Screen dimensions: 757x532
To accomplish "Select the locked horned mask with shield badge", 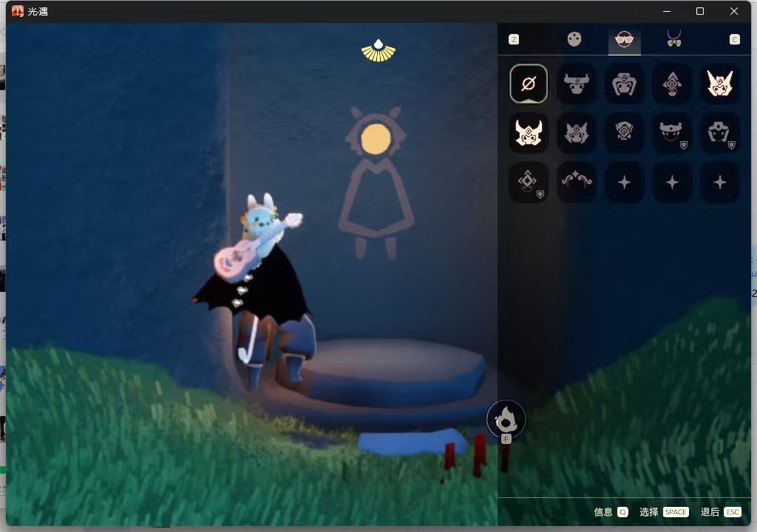I will [x=671, y=133].
